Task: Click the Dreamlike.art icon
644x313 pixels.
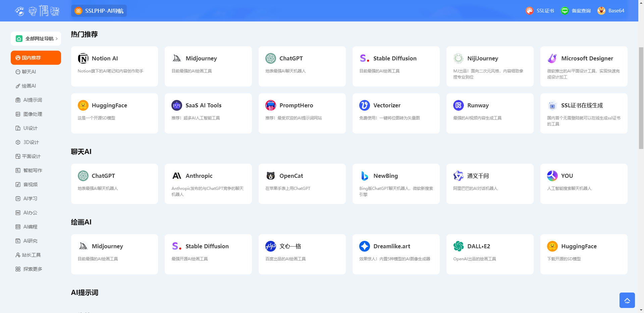Action: [x=365, y=246]
